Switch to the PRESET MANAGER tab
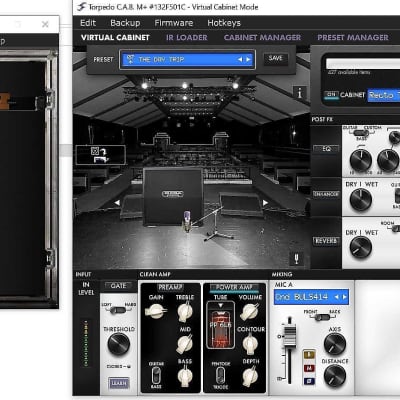400x400 pixels. point(353,38)
